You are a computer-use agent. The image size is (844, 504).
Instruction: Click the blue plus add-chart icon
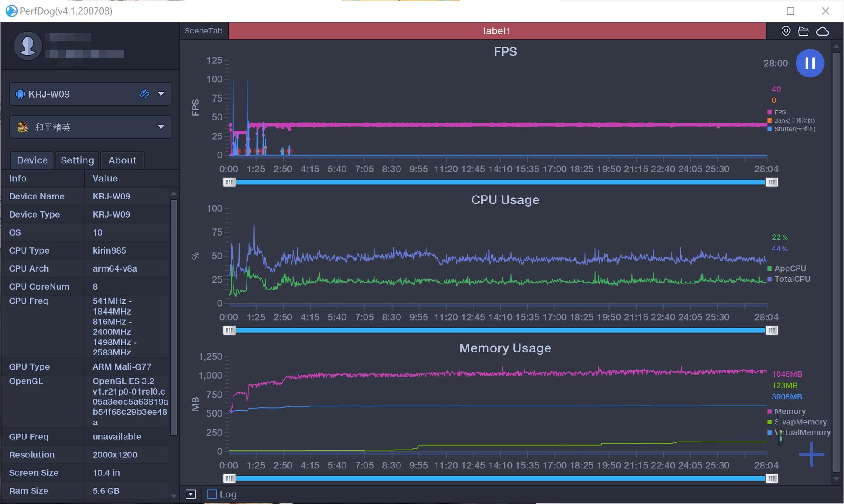click(811, 454)
